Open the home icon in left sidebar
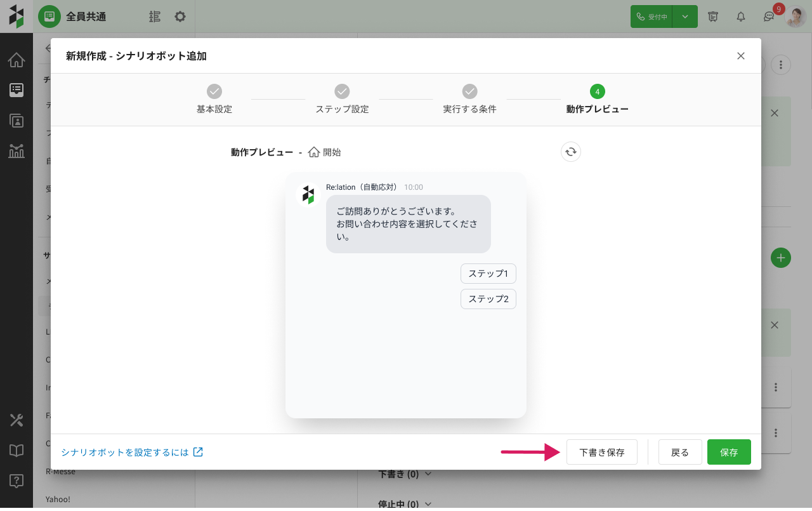 pyautogui.click(x=16, y=60)
